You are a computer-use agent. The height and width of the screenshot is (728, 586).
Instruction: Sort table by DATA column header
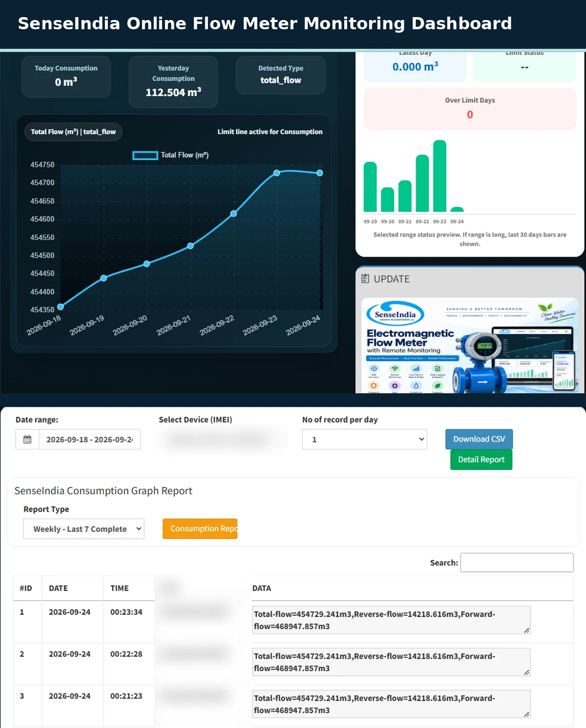tap(412, 588)
